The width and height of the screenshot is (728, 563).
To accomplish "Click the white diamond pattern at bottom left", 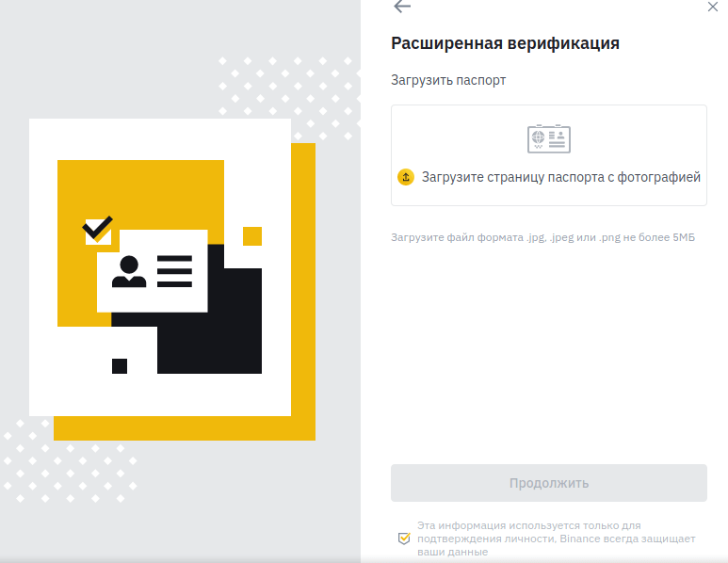I will point(70,461).
